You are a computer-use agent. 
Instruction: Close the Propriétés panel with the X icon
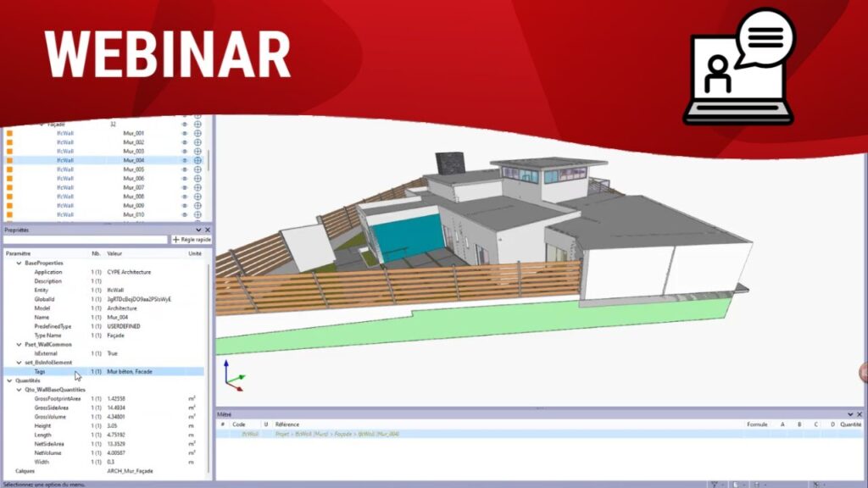click(x=208, y=230)
